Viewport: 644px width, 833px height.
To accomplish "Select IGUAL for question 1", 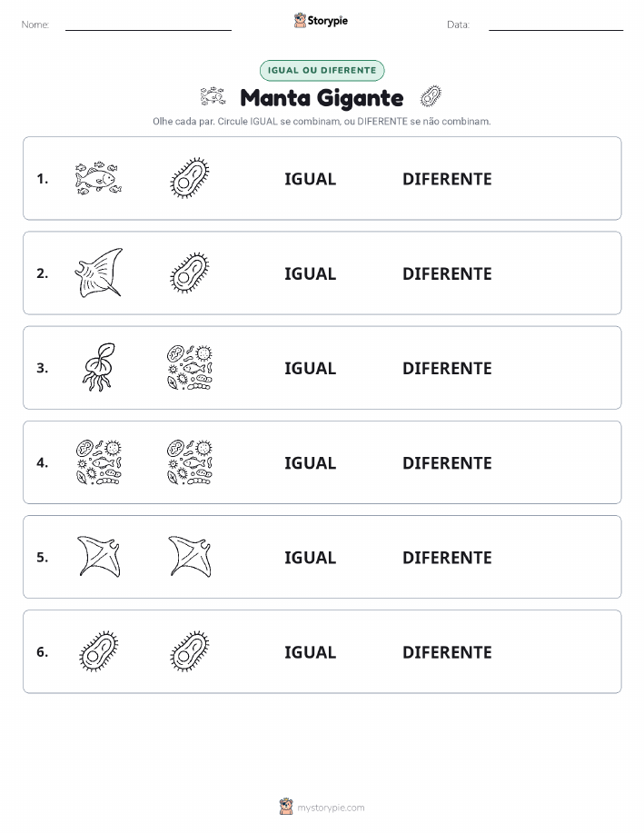I will (x=311, y=179).
